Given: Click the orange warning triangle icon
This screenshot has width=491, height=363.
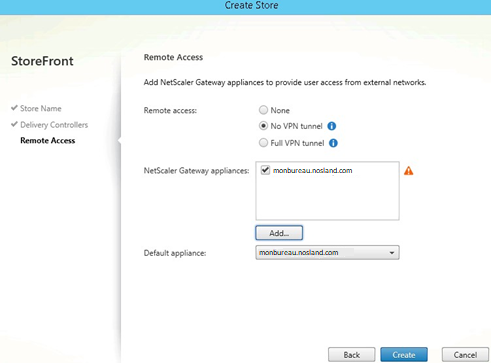Looking at the screenshot, I should click(x=409, y=171).
